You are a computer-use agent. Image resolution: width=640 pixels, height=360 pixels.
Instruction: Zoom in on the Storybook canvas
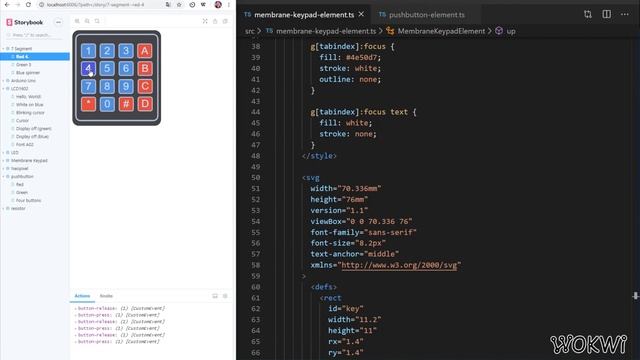point(77,21)
